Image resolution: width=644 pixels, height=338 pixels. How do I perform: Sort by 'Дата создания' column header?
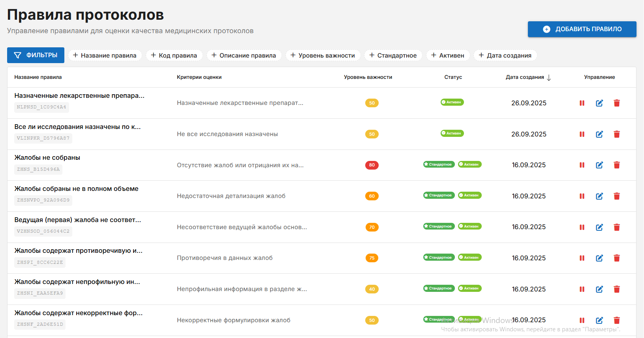tap(525, 77)
